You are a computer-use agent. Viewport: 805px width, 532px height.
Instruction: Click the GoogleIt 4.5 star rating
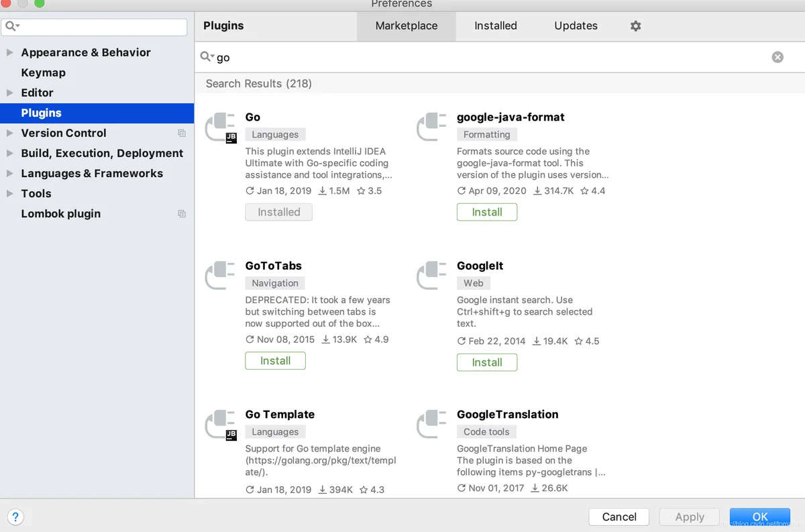pyautogui.click(x=587, y=341)
